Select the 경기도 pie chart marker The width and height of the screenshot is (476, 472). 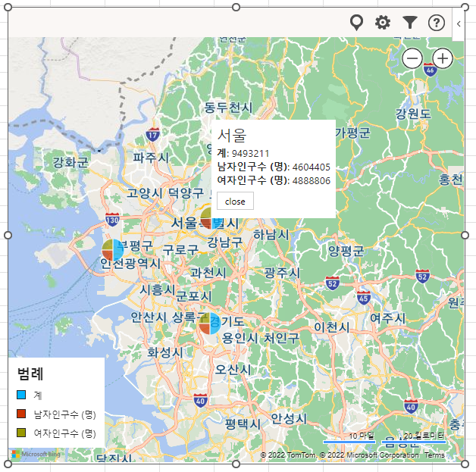(210, 324)
